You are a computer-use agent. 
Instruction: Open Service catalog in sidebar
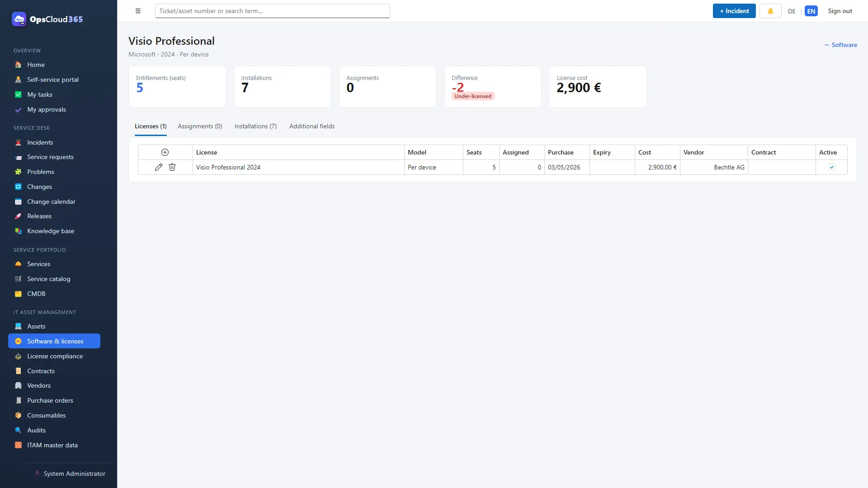click(x=54, y=279)
